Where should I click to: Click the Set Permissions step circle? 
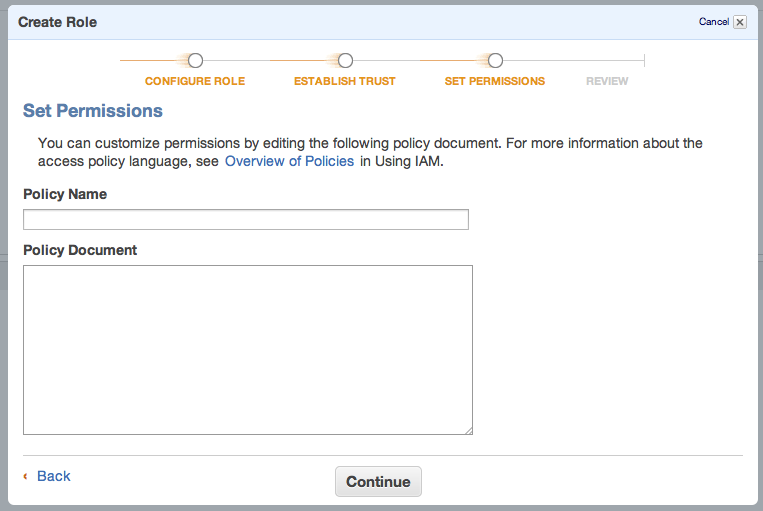(x=495, y=61)
